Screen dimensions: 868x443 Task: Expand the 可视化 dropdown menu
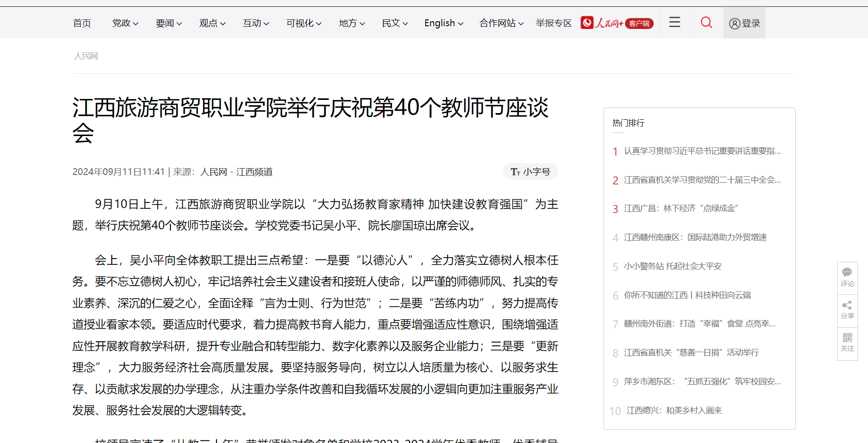pos(304,23)
